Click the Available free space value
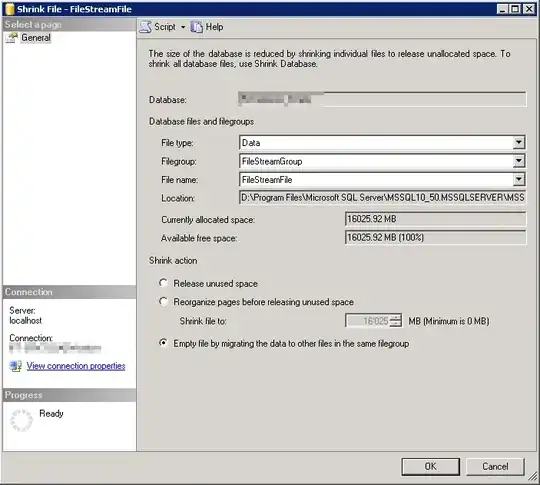This screenshot has width=540, height=485. click(x=435, y=237)
